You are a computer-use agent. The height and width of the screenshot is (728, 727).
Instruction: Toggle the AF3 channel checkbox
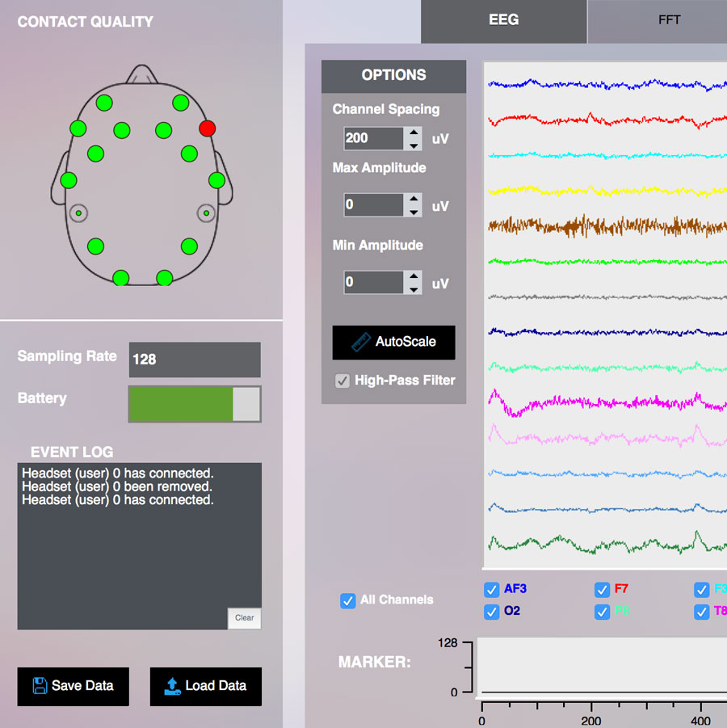pos(492,590)
